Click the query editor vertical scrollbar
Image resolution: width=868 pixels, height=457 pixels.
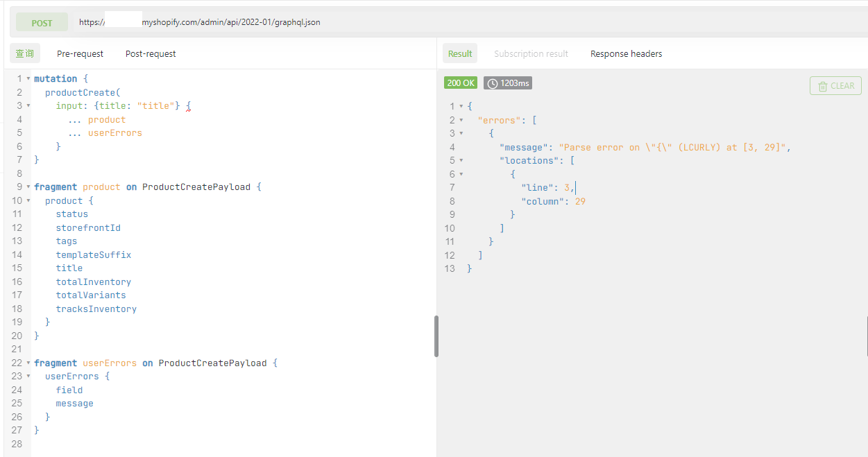click(436, 336)
